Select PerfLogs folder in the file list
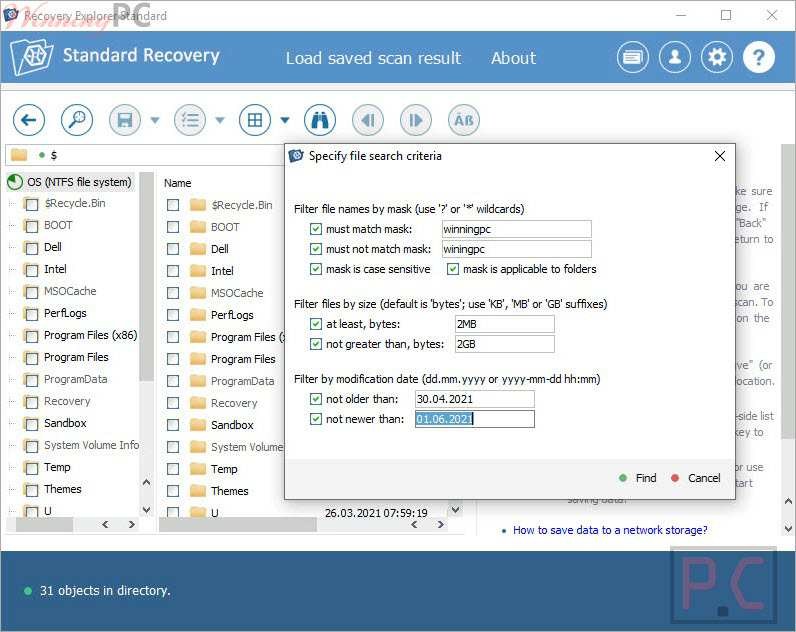Viewport: 796px width, 632px height. pos(232,315)
